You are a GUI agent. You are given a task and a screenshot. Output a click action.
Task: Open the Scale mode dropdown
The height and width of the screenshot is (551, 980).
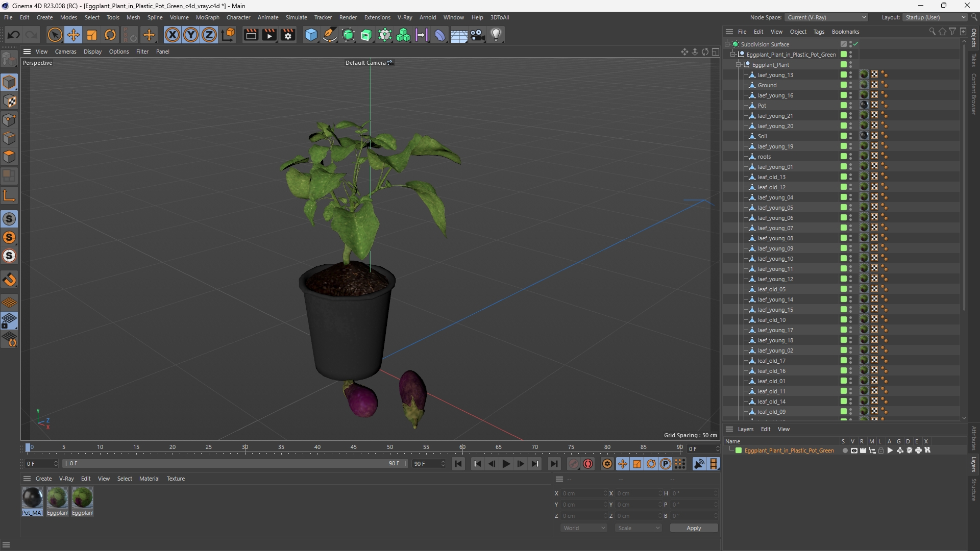click(639, 528)
